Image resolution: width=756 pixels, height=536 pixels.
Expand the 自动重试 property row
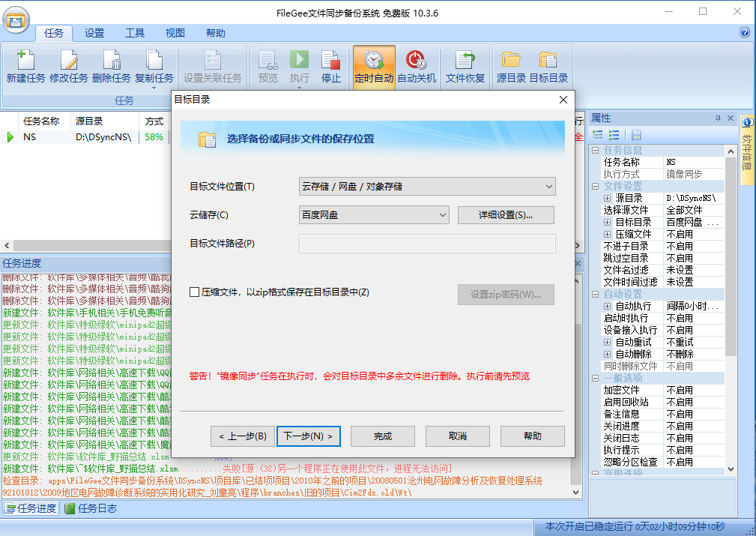tap(608, 342)
